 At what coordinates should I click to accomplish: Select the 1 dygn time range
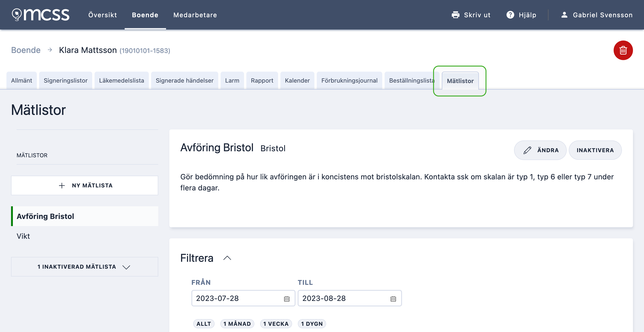[312, 323]
